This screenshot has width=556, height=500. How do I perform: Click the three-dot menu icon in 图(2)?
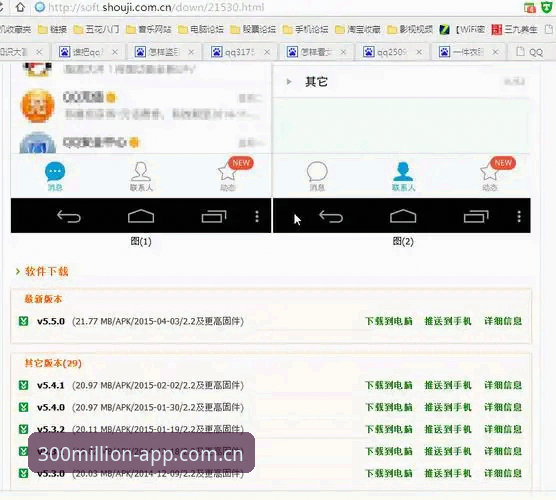click(x=519, y=216)
